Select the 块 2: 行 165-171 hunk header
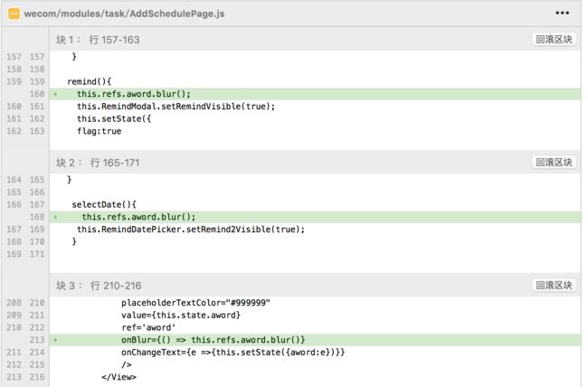Image resolution: width=588 pixels, height=387 pixels. [x=98, y=163]
